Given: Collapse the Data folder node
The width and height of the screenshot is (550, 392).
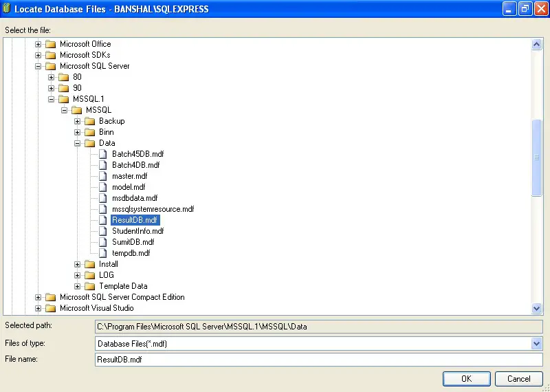Looking at the screenshot, I should tap(78, 144).
